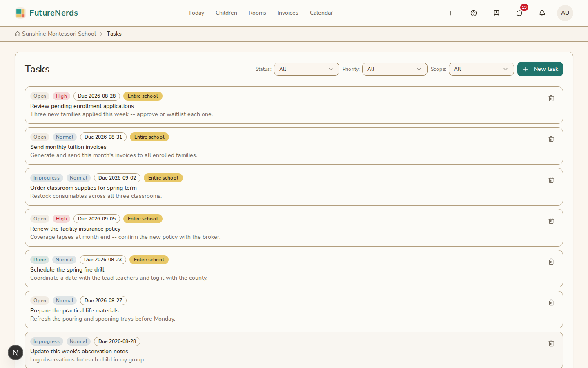Click the round N badge at bottom left

point(16,352)
